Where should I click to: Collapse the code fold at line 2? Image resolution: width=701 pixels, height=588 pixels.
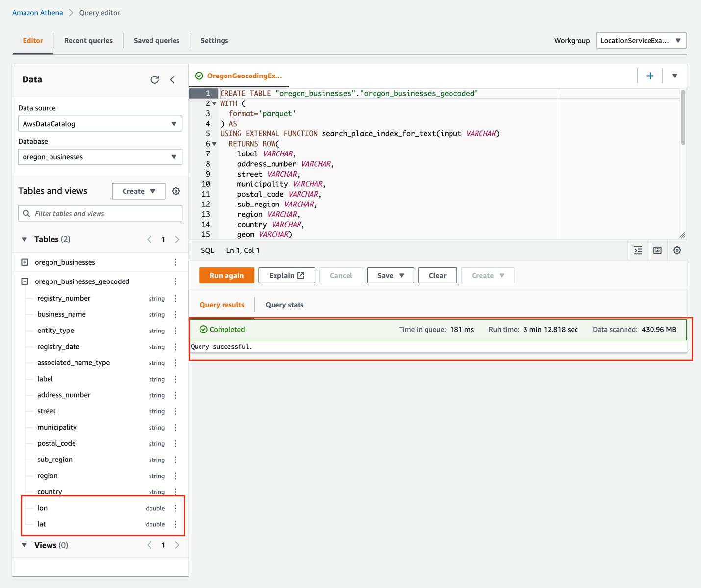point(214,103)
